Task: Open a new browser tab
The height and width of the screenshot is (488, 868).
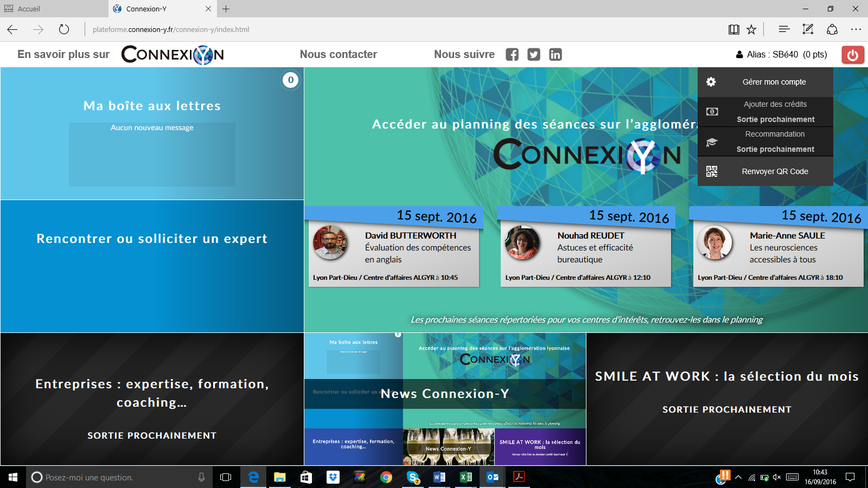Action: [226, 9]
